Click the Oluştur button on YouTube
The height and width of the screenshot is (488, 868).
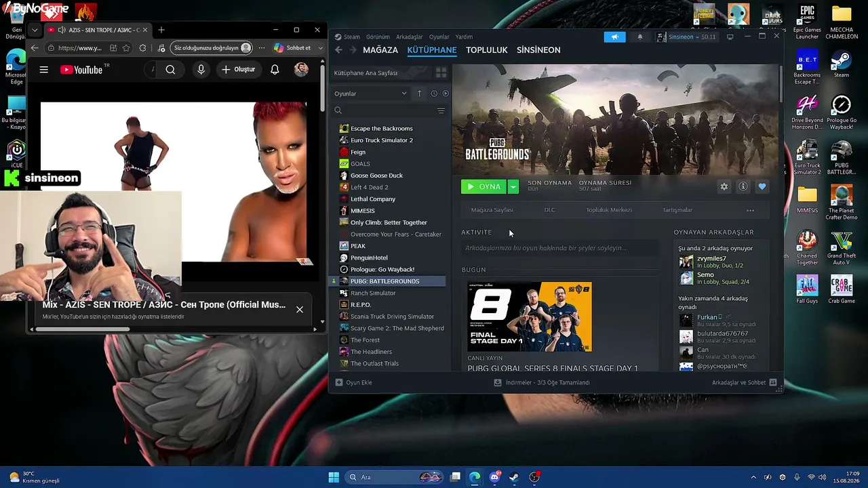click(238, 69)
